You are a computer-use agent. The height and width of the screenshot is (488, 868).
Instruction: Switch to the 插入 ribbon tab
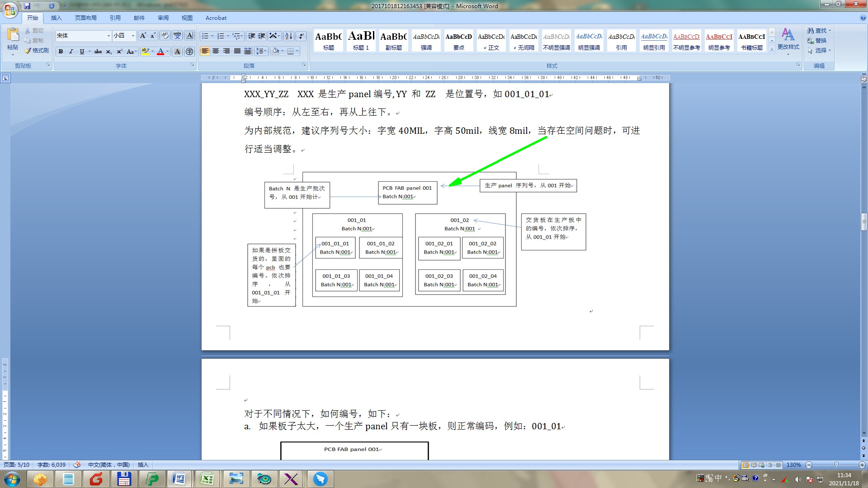[56, 18]
